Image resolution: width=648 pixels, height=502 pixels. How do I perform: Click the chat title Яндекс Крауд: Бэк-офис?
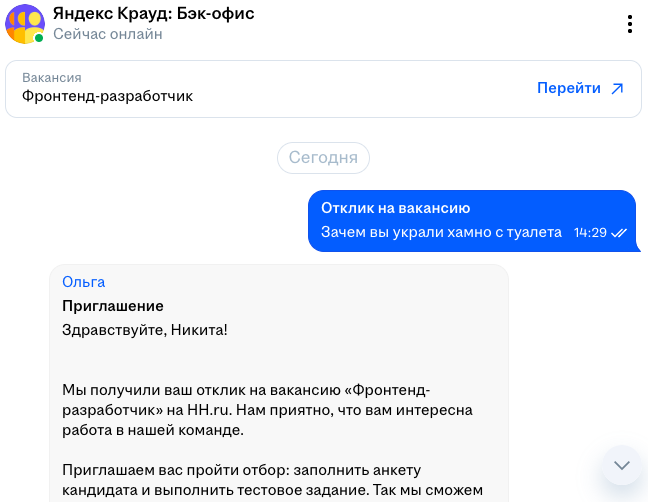153,14
